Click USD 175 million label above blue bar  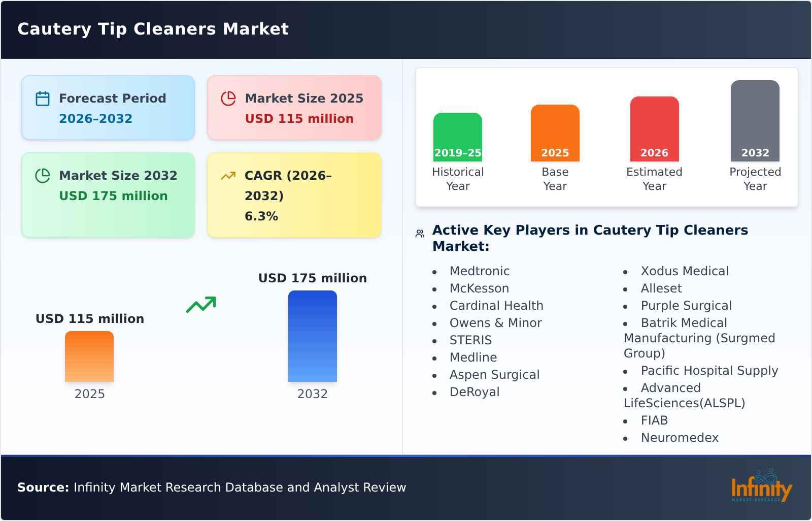point(313,278)
